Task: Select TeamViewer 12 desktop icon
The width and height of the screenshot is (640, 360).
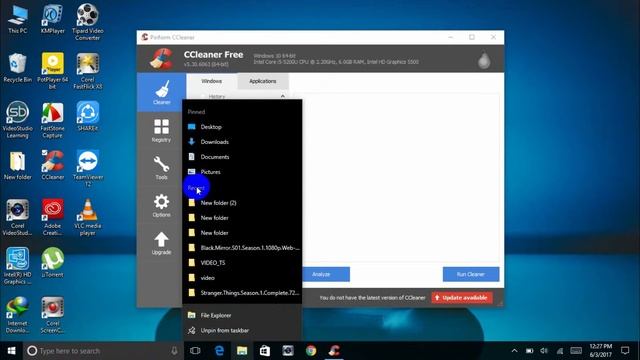Action: [x=87, y=168]
